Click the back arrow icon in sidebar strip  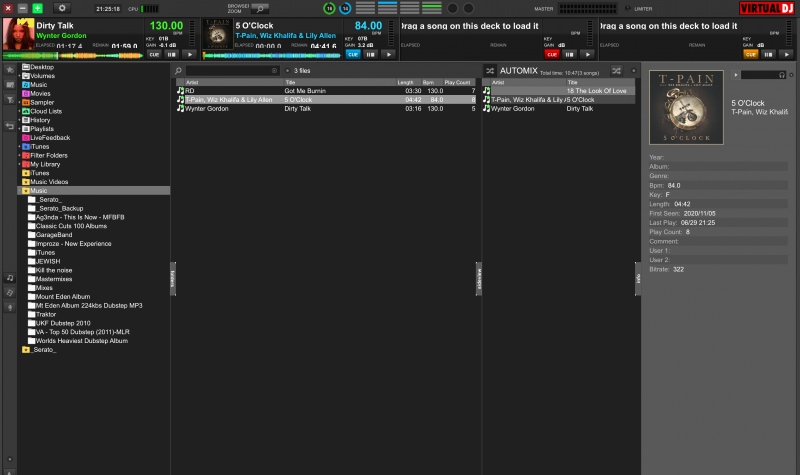10,126
